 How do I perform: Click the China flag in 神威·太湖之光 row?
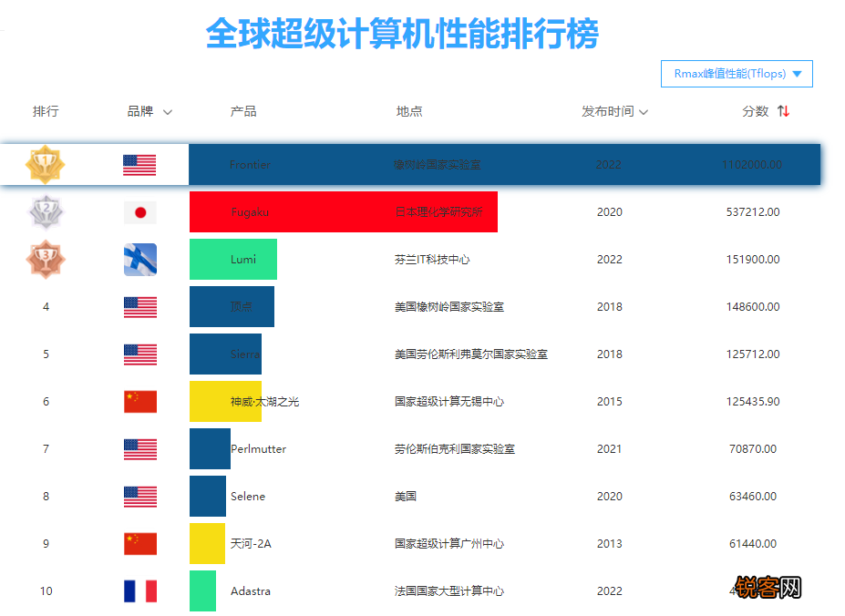(140, 402)
